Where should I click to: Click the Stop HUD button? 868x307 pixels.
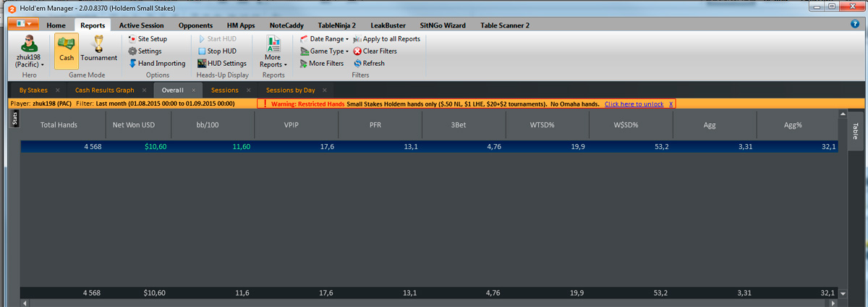[x=217, y=51]
